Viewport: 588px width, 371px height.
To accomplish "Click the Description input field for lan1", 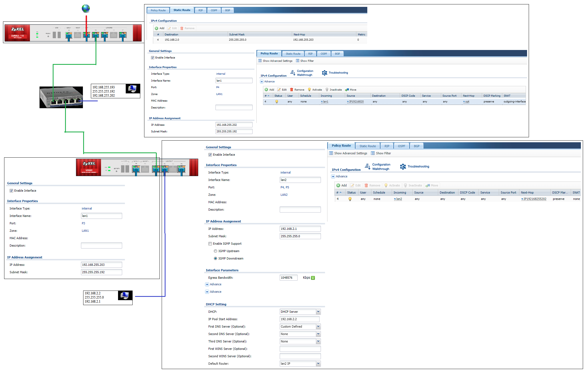I will pos(234,107).
